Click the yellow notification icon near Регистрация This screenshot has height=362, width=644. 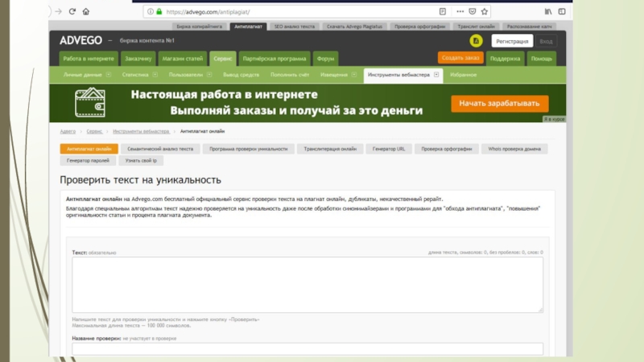[477, 41]
